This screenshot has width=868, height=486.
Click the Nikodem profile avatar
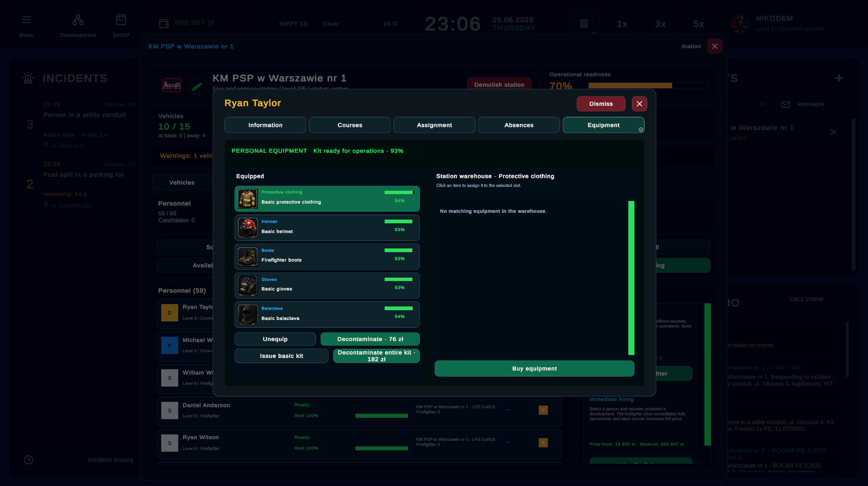[740, 23]
